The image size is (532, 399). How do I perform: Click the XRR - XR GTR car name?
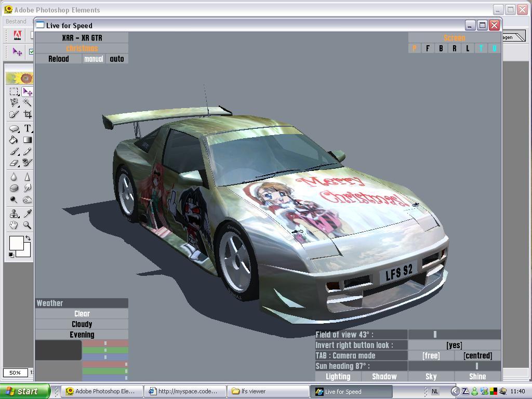coord(82,37)
